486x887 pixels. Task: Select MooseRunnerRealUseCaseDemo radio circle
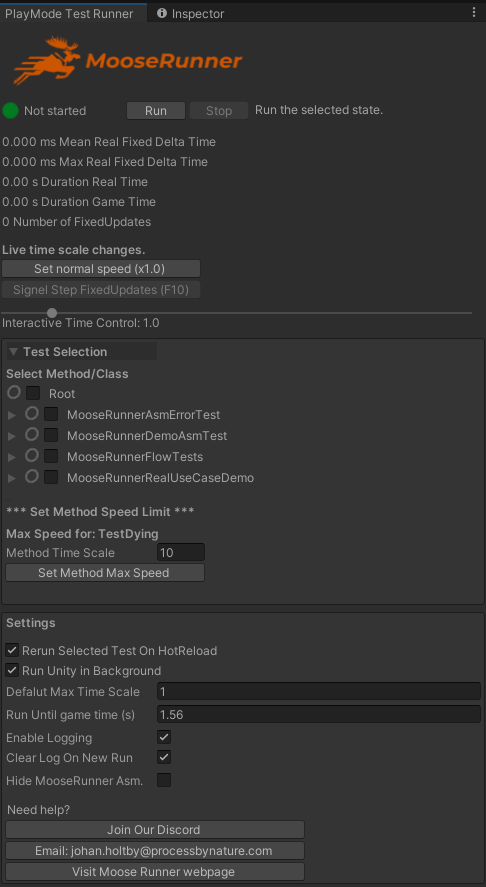[32, 476]
